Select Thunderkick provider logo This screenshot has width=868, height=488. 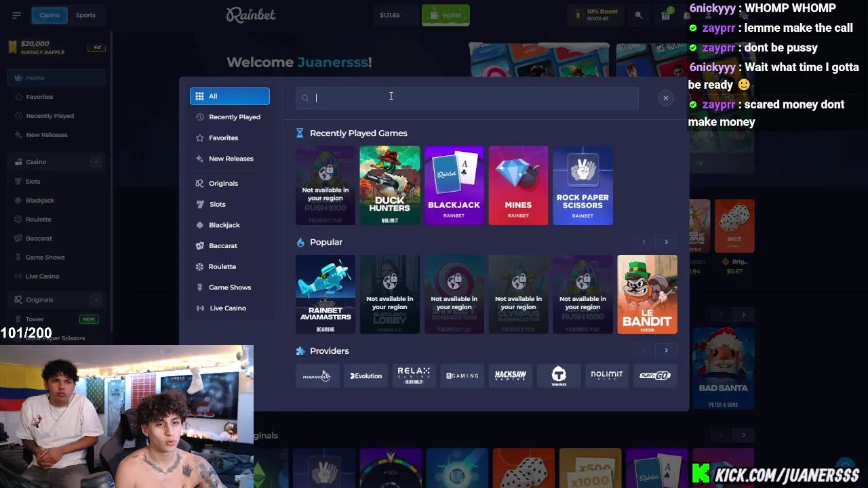[x=559, y=375]
